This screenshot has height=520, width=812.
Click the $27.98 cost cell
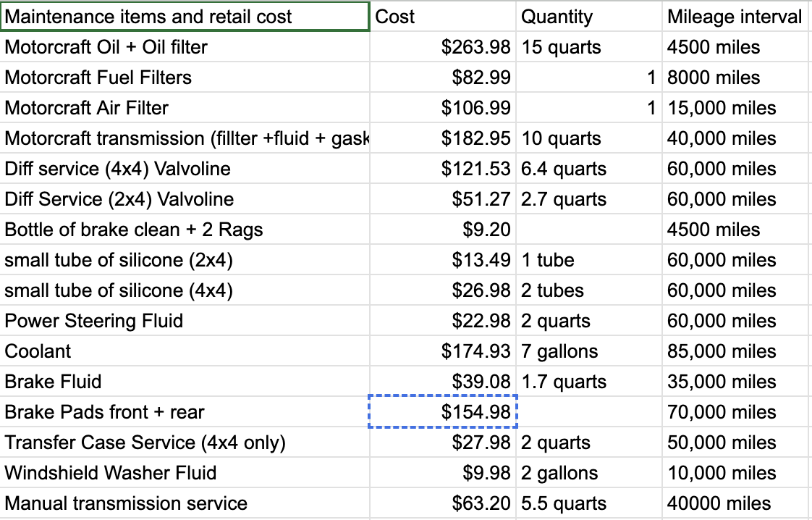point(443,443)
